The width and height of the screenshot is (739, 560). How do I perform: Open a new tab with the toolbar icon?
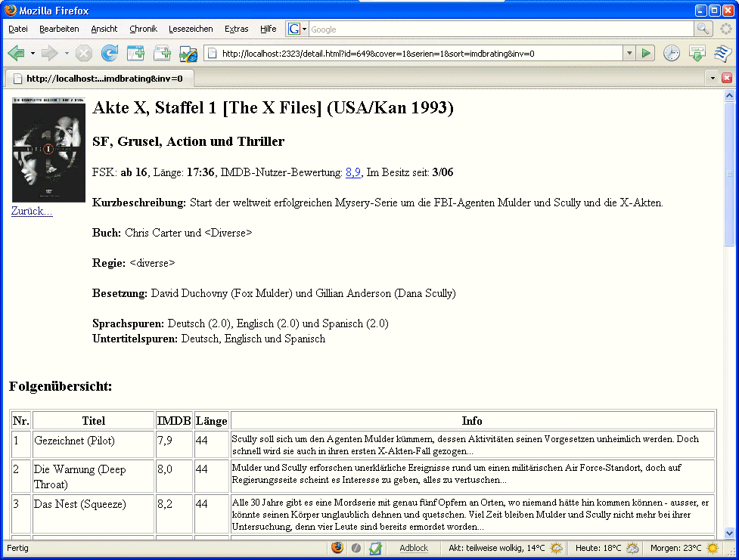pos(162,53)
